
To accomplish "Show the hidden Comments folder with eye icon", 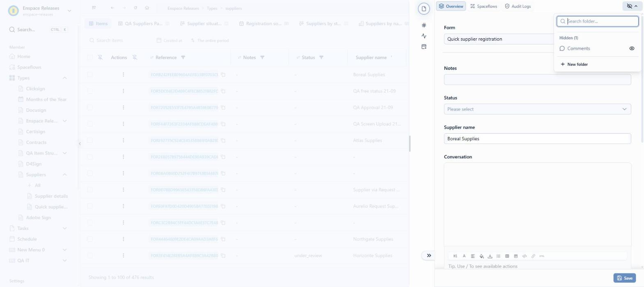I will point(632,49).
